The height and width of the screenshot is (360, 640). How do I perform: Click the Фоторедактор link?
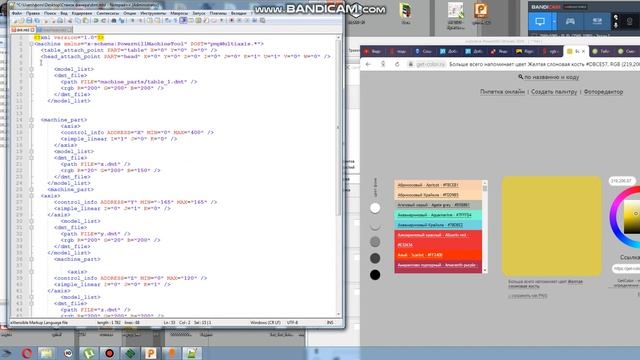pyautogui.click(x=603, y=92)
